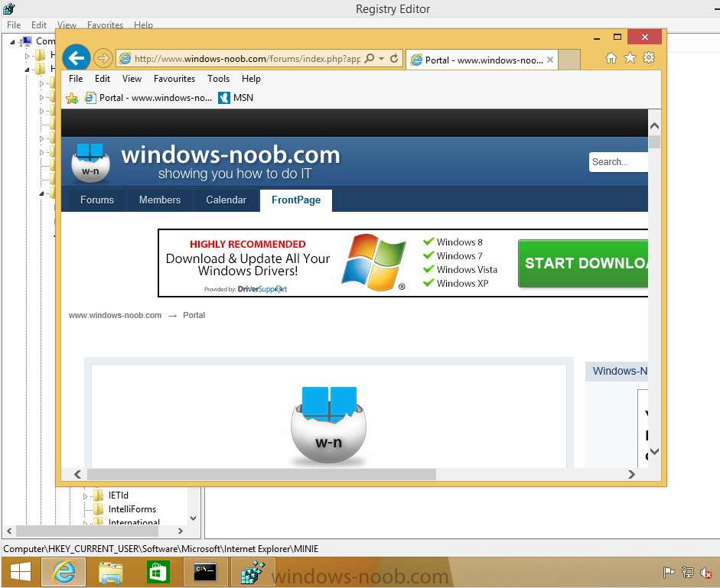720x588 pixels.
Task: Expand the IETld registry key
Action: click(x=85, y=496)
